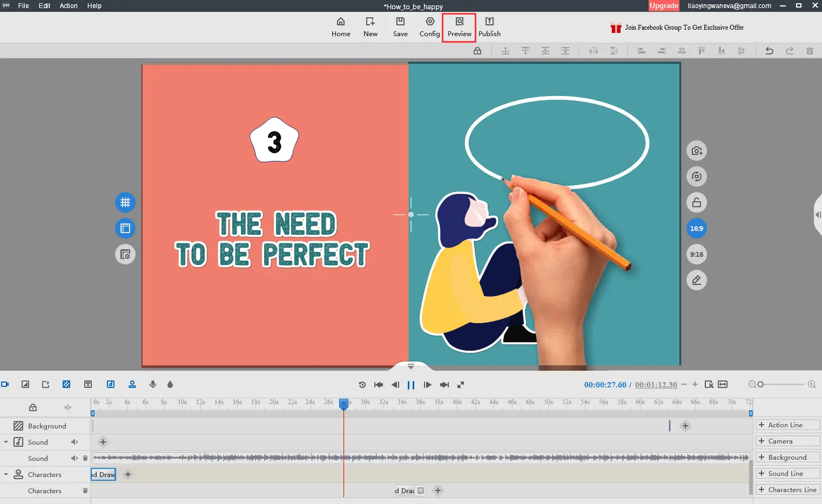
Task: Collapse the timeline panel with down arrow
Action: click(x=411, y=366)
